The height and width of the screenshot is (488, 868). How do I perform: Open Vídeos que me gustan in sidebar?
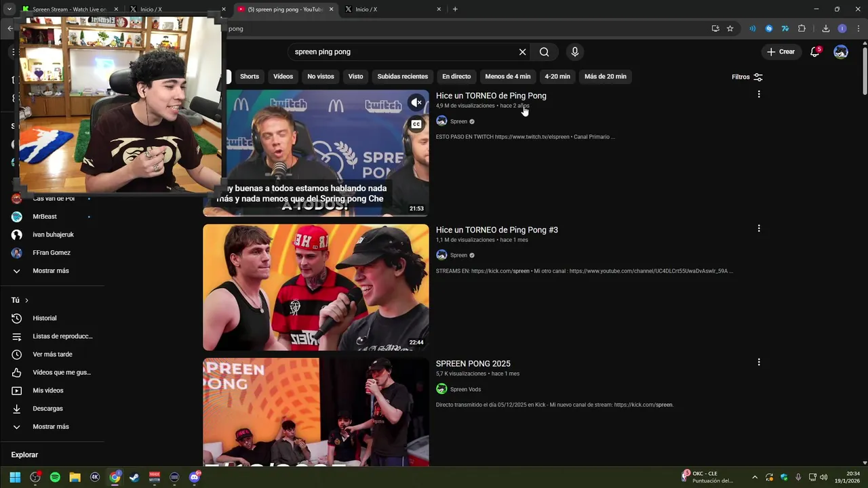[62, 372]
